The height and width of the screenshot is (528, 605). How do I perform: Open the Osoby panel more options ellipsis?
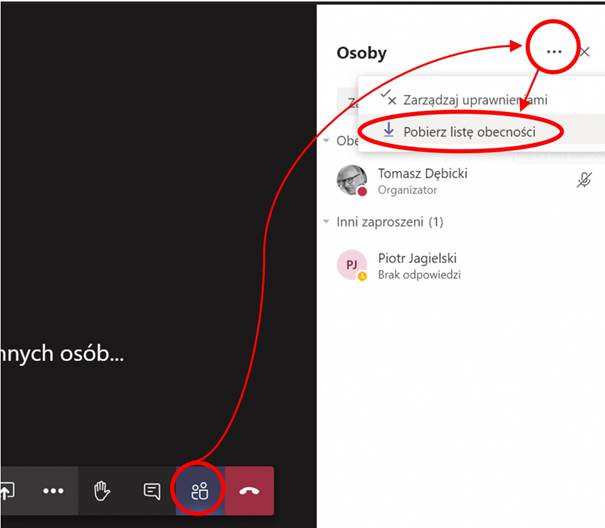pos(553,52)
